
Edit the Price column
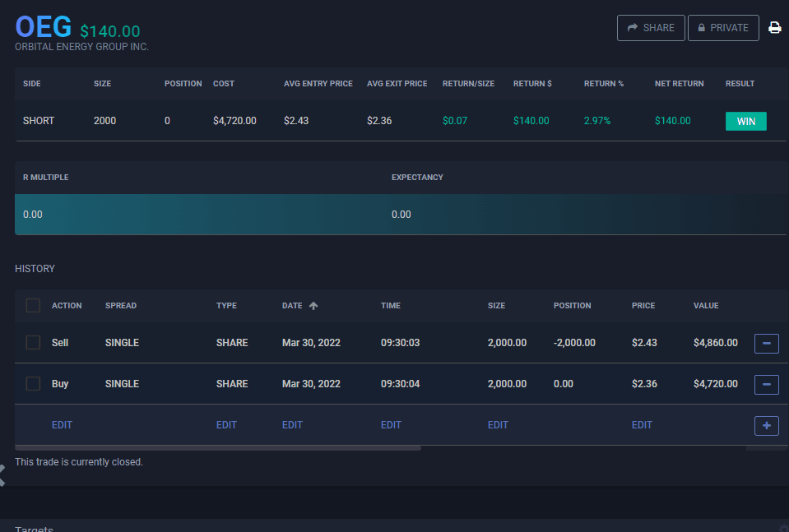click(x=642, y=425)
